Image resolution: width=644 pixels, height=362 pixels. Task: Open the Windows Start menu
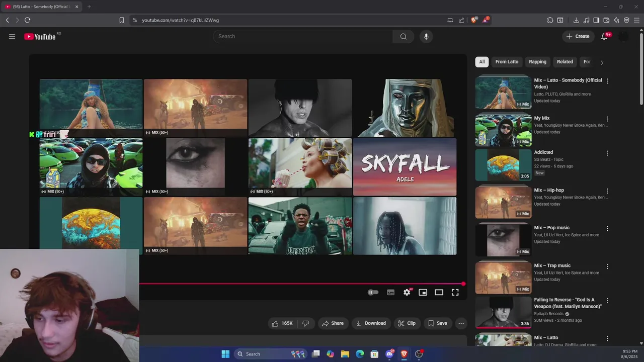click(225, 354)
